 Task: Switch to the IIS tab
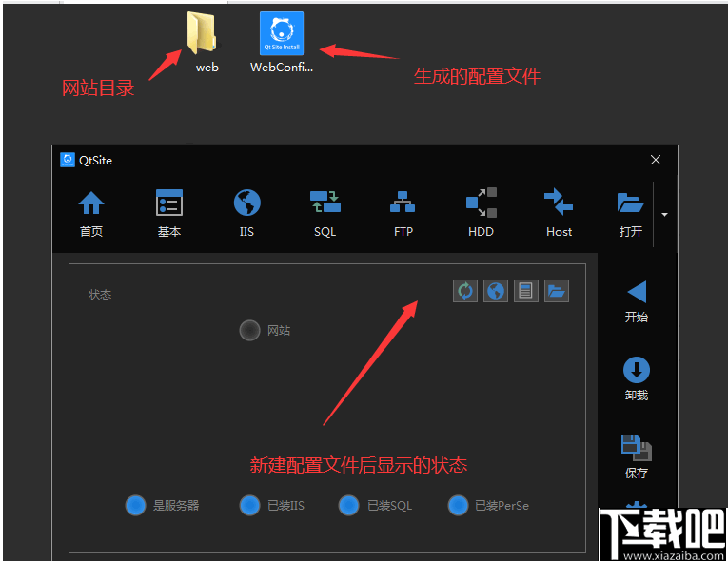[247, 213]
